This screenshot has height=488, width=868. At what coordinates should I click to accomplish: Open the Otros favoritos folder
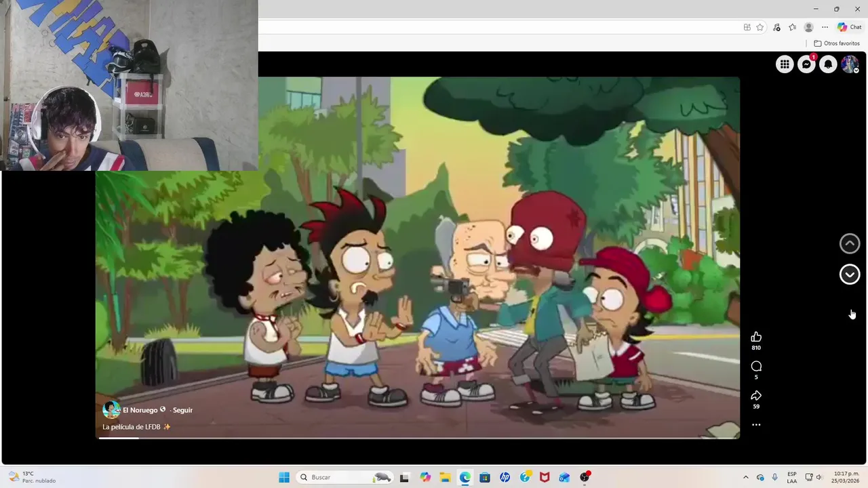tap(837, 43)
